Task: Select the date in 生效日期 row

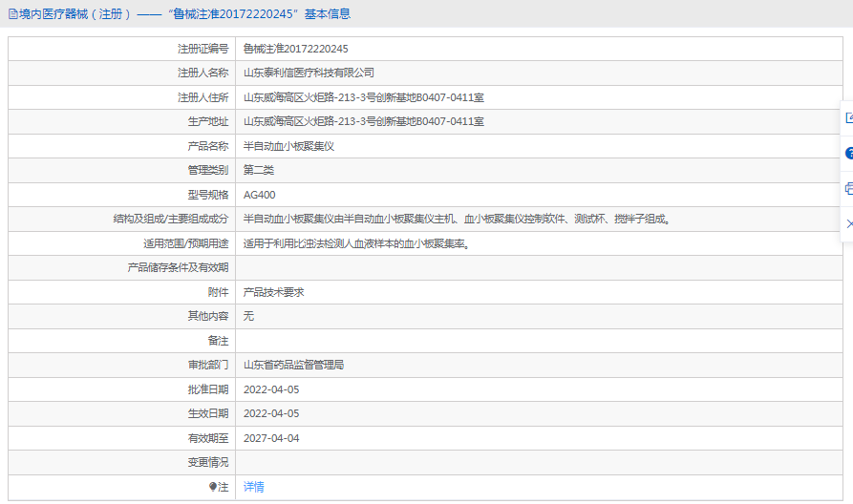Action: (271, 413)
